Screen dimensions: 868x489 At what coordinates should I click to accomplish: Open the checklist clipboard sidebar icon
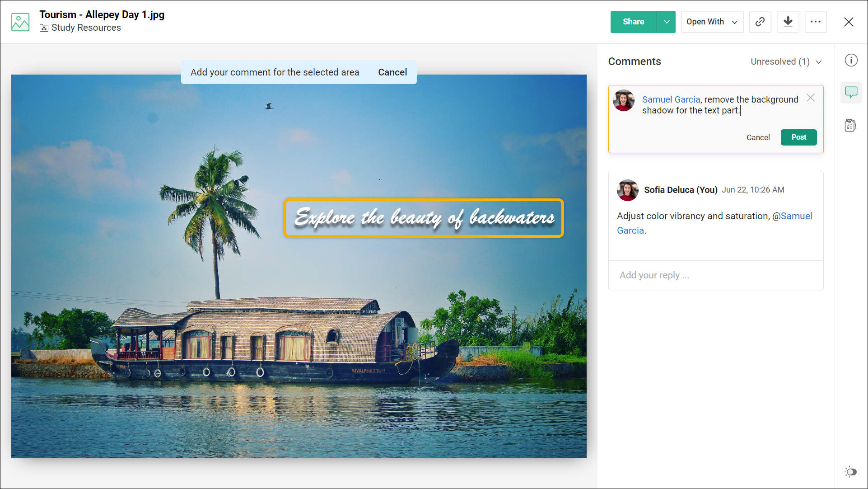851,125
